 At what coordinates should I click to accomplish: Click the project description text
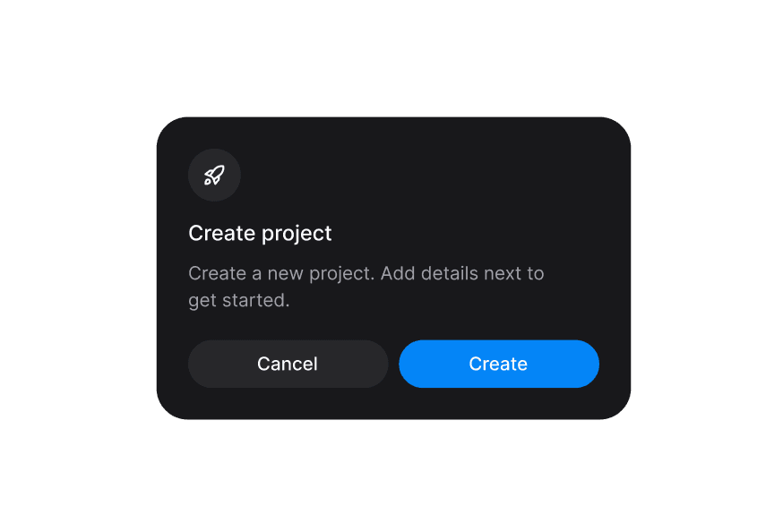[x=366, y=287]
